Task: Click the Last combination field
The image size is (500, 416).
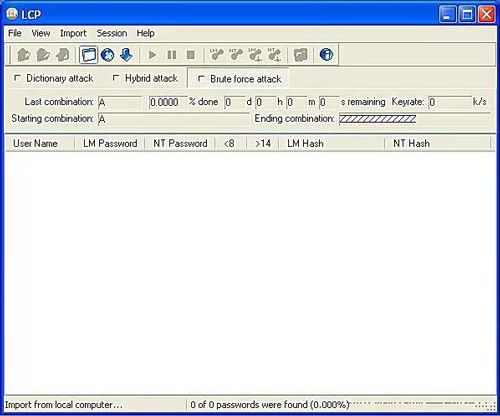Action: pos(120,102)
